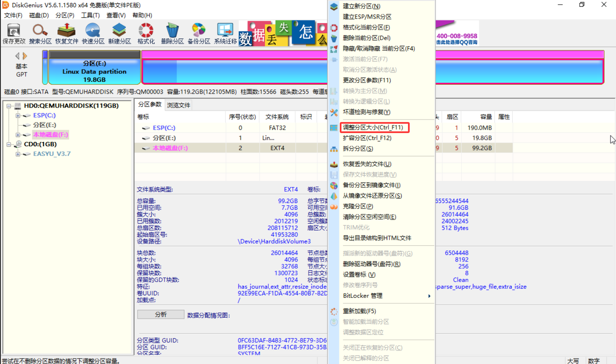Expand the EASYU_V3.7 tree node
Image resolution: width=616 pixels, height=364 pixels.
pyautogui.click(x=18, y=154)
